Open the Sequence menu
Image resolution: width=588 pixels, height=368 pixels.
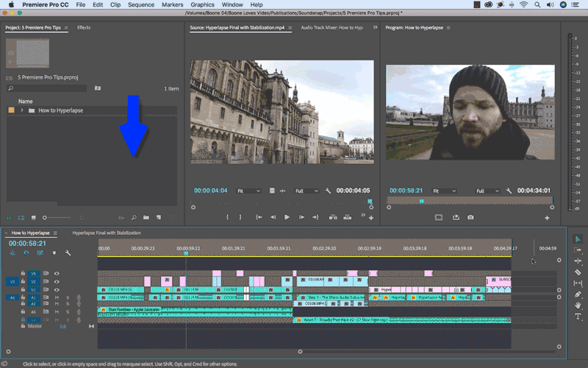[x=141, y=5]
